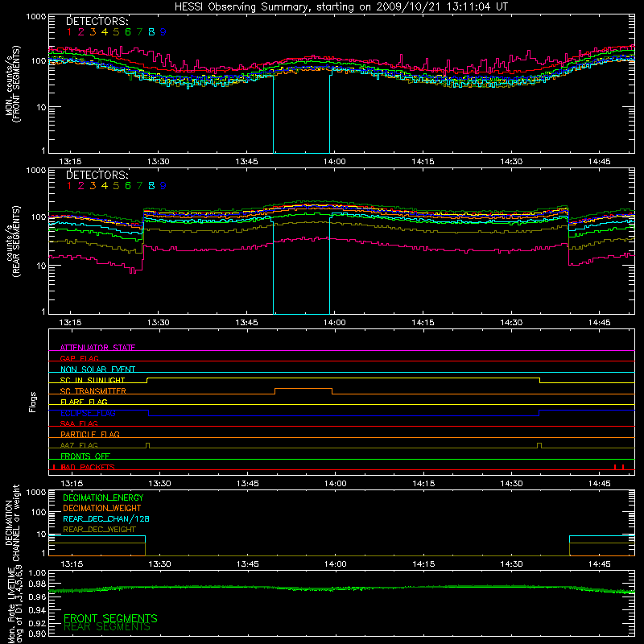
Task: Select detector number 7 in the front segments legend
Action: point(139,32)
